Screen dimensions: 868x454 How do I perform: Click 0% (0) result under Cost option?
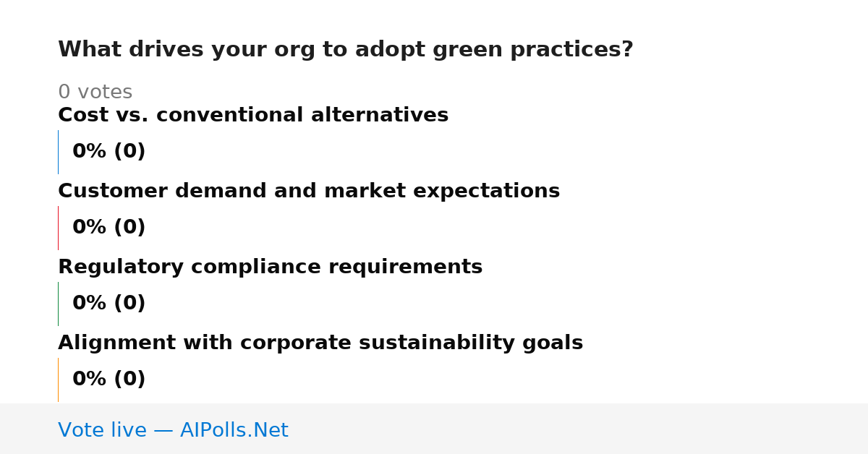point(109,152)
